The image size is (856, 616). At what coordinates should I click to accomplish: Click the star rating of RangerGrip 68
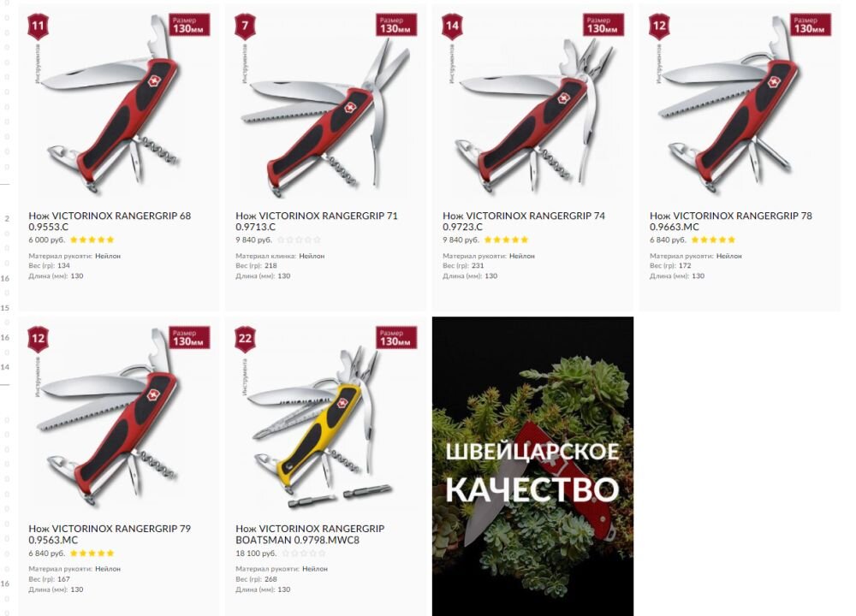92,240
